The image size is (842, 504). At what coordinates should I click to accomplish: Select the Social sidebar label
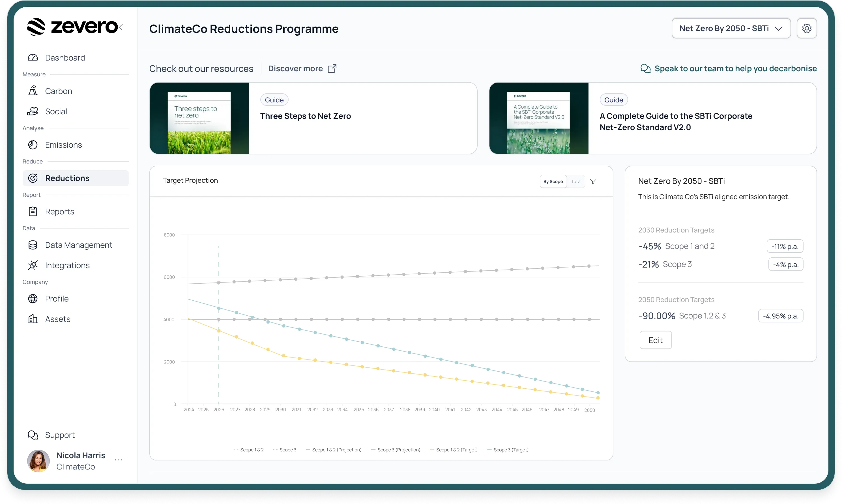click(x=56, y=111)
